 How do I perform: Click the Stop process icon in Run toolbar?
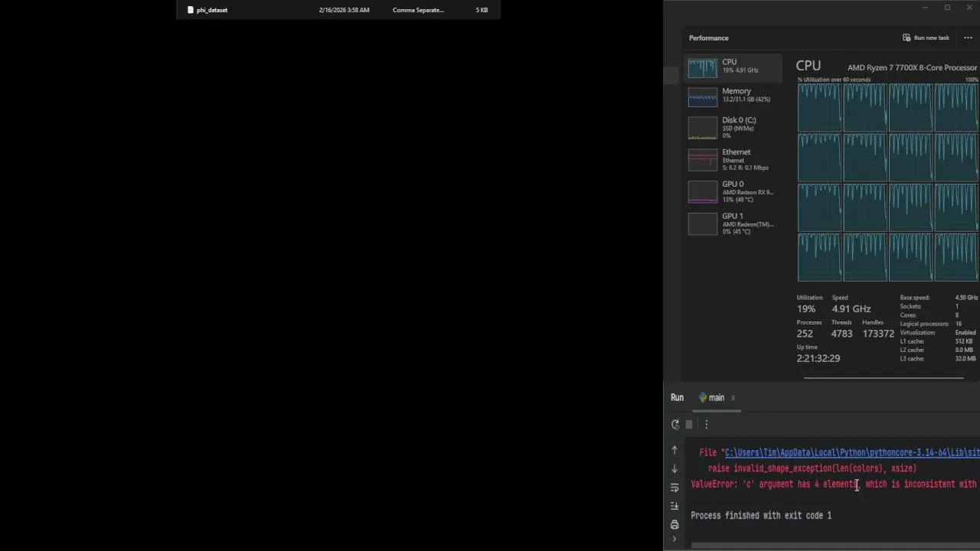click(689, 425)
